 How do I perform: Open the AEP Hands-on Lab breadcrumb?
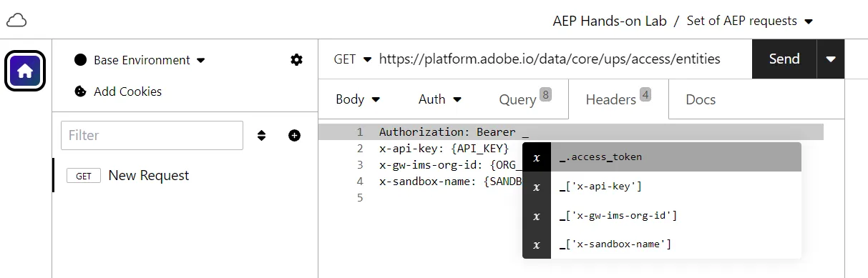(x=610, y=21)
